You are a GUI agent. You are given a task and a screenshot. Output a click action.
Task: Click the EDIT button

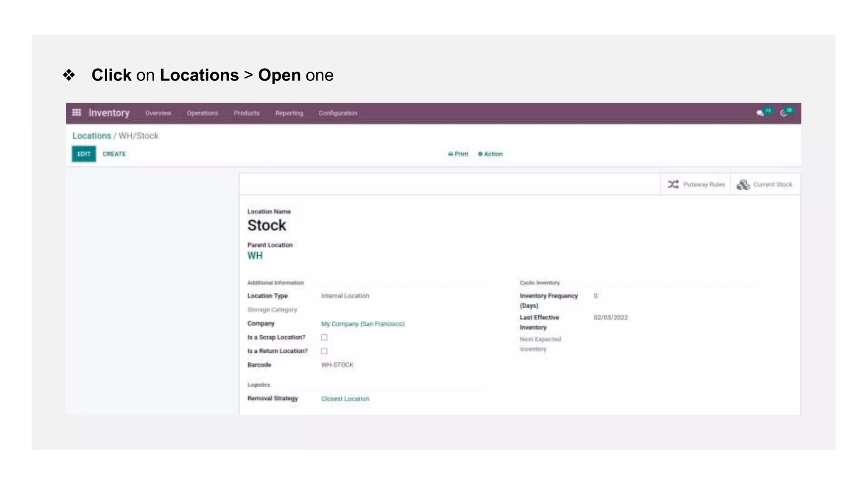pyautogui.click(x=84, y=154)
